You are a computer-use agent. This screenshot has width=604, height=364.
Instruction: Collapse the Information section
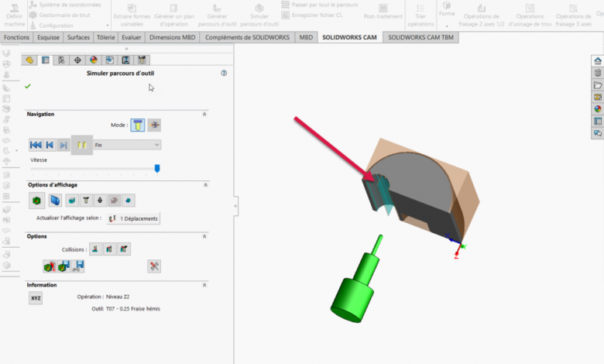tap(204, 285)
